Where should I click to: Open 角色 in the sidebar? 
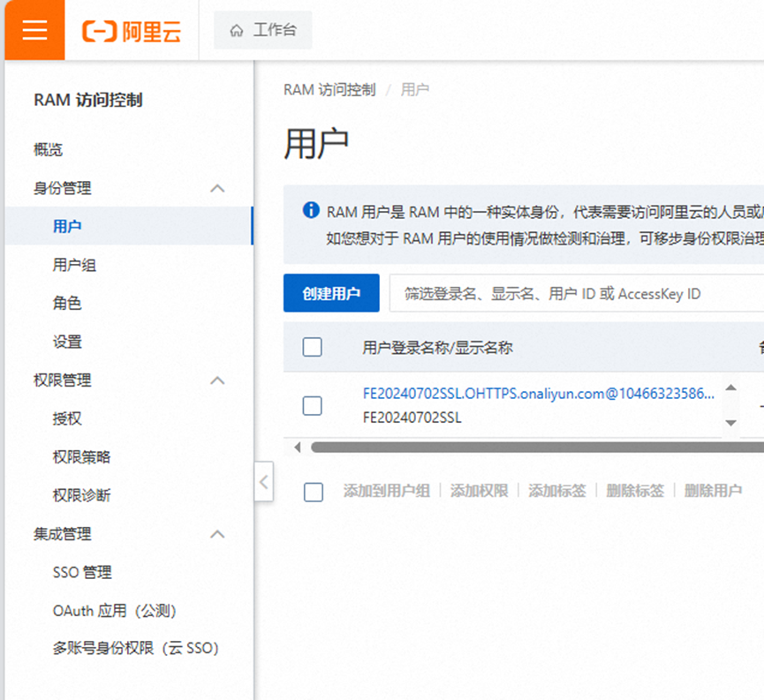tap(67, 303)
